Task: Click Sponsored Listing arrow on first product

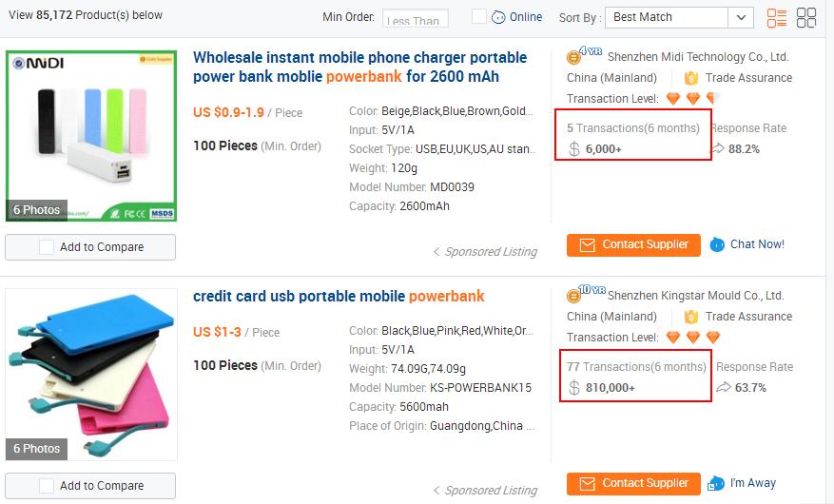Action: (436, 252)
